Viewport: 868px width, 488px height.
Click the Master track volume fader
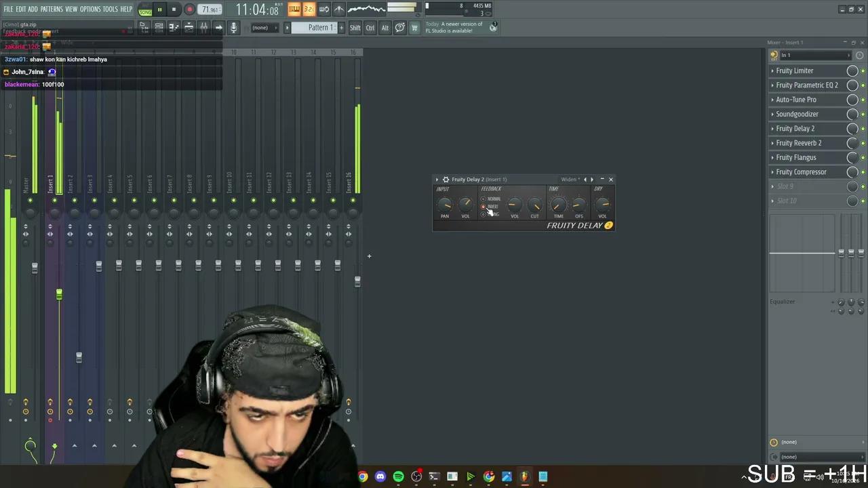coord(35,268)
